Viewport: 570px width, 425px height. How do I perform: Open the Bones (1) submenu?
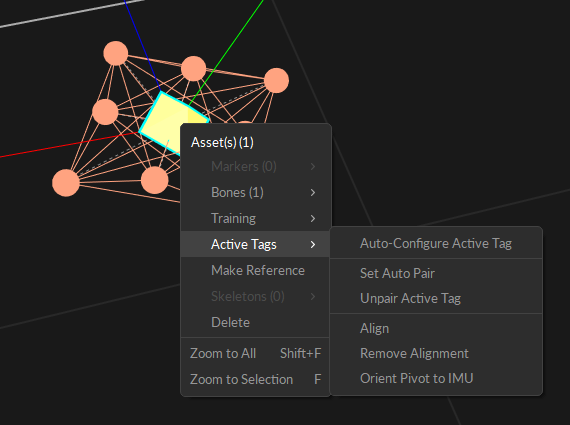[255, 192]
